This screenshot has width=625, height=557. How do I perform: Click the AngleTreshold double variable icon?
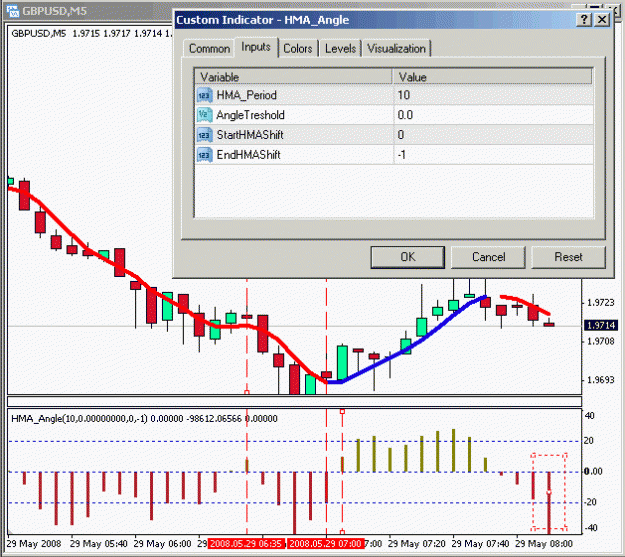click(204, 115)
